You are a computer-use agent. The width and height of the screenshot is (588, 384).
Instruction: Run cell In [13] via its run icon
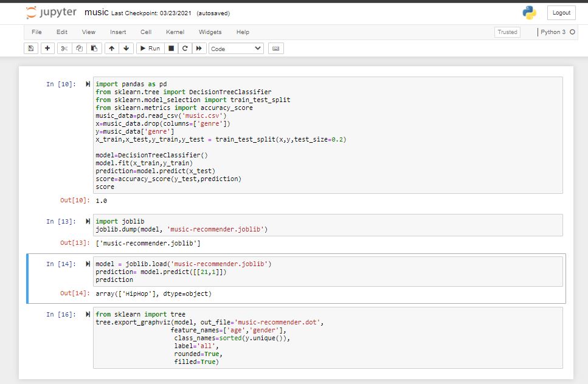88,221
